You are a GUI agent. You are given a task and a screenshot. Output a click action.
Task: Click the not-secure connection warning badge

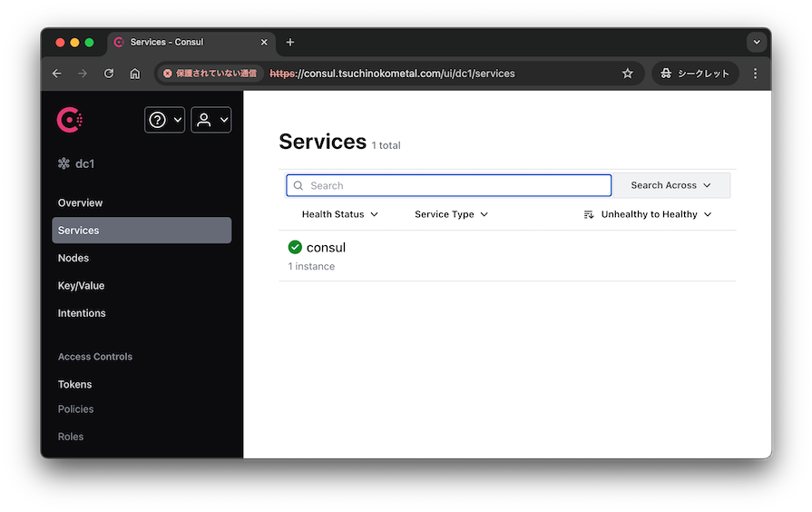click(x=210, y=74)
